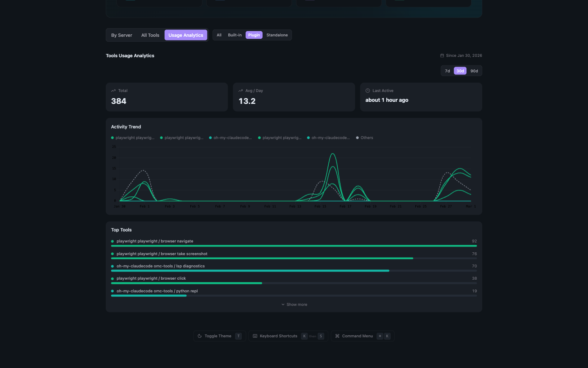Select the All filter option
This screenshot has width=588, height=368.
219,35
